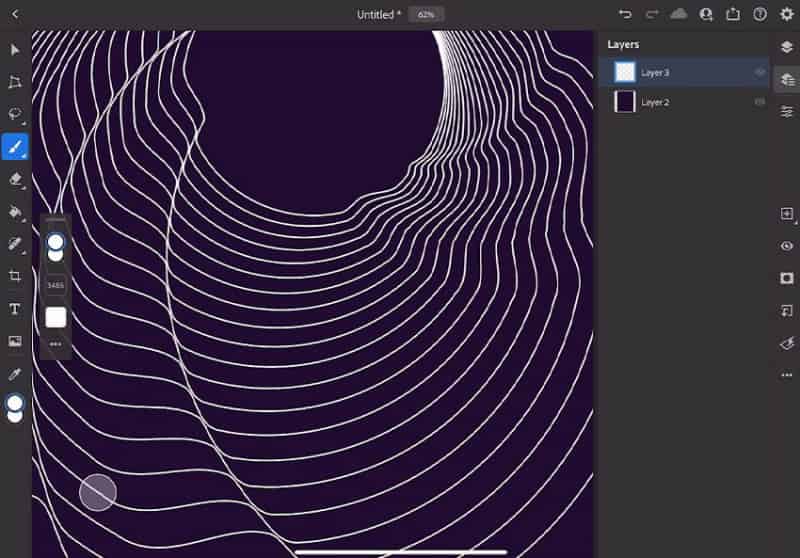Open the brush size control
The image size is (800, 558).
tap(55, 242)
